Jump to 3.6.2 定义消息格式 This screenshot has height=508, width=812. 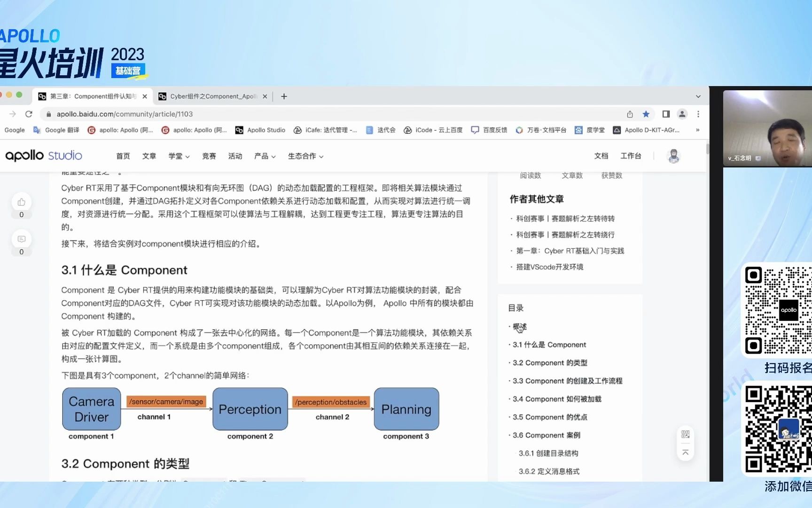tap(549, 471)
